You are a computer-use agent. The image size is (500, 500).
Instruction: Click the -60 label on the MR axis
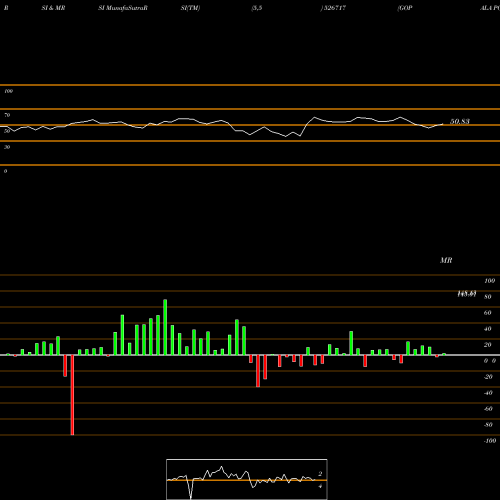tap(488, 409)
